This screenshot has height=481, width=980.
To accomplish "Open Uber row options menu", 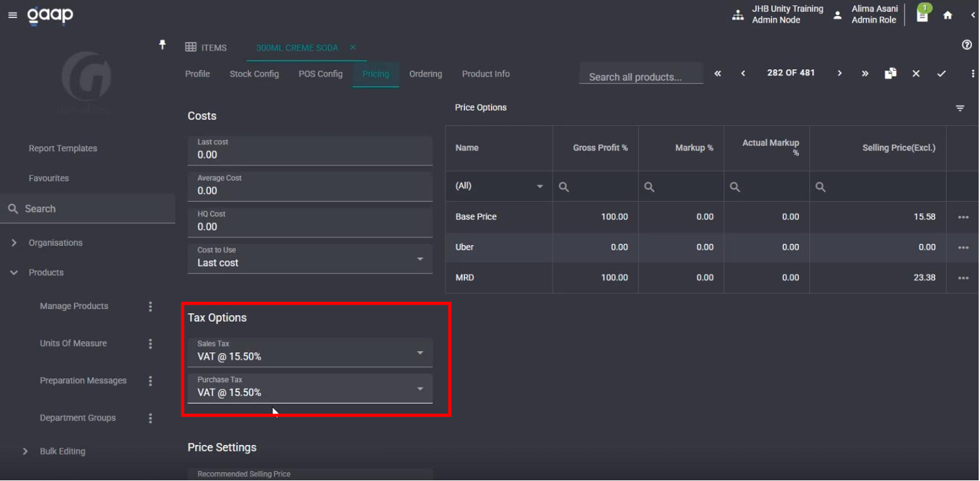I will pyautogui.click(x=963, y=248).
